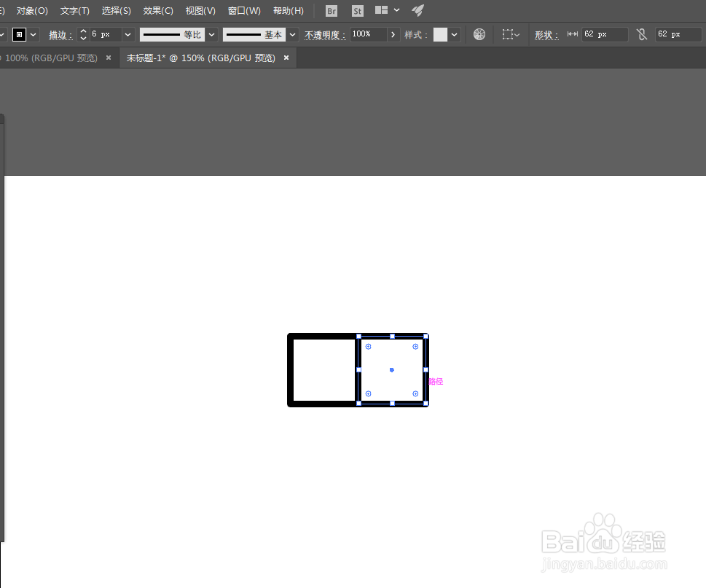Close the 未标题-1* document tab

(x=286, y=58)
